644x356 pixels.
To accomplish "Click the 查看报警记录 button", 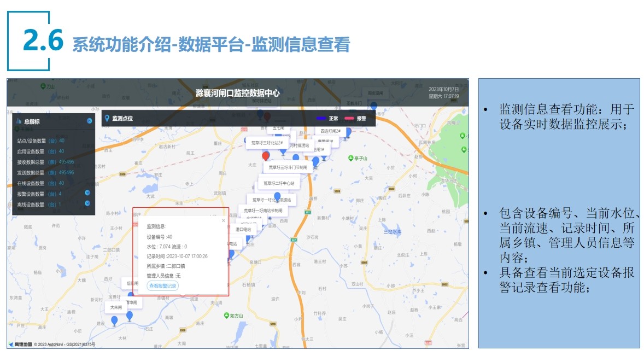I will (163, 285).
